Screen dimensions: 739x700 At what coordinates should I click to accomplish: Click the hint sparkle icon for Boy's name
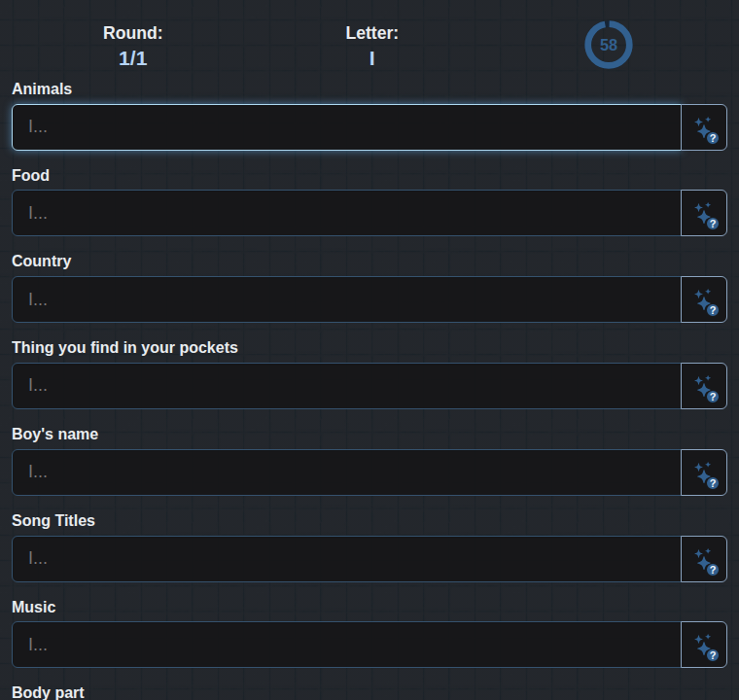(704, 472)
